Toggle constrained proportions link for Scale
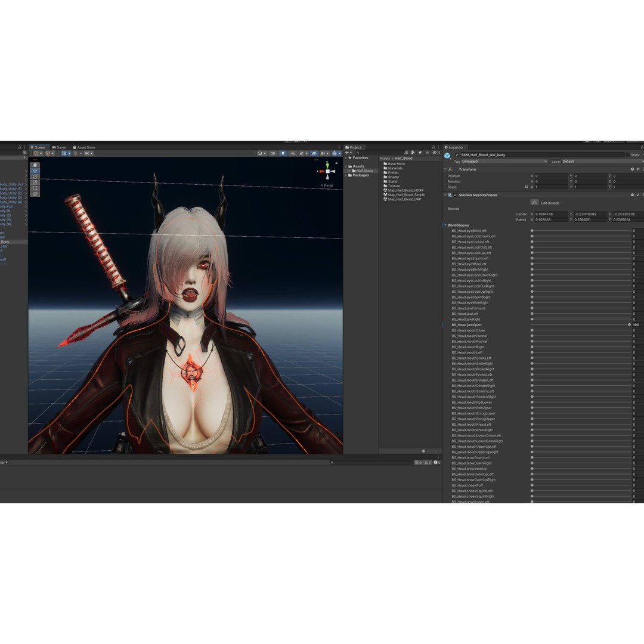The image size is (644, 644). (526, 187)
